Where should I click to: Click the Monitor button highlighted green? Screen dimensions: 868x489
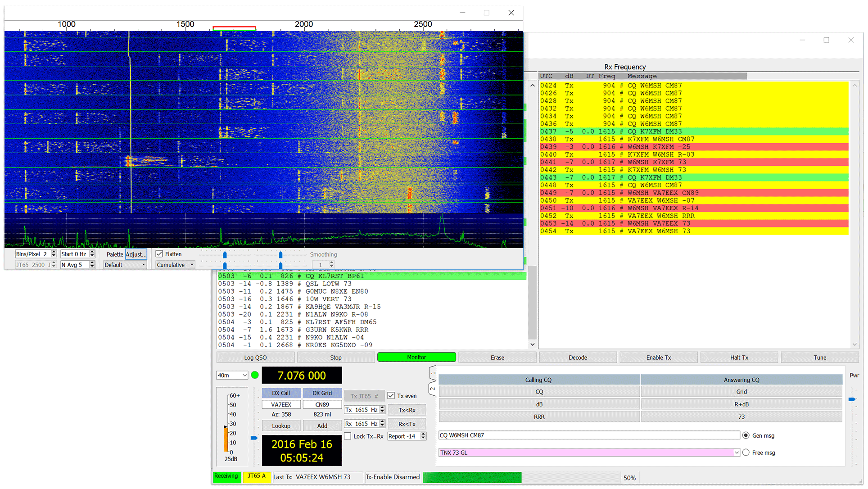[416, 358]
